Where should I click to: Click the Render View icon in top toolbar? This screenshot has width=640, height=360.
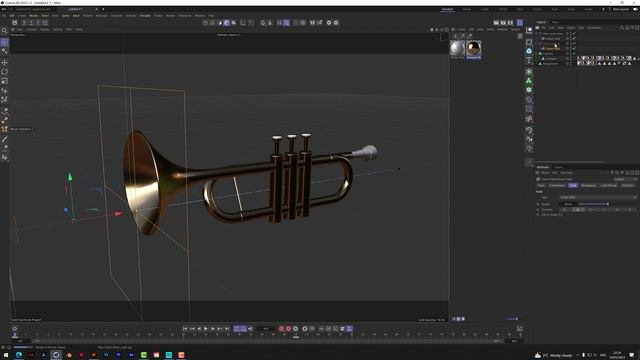pyautogui.click(x=496, y=23)
